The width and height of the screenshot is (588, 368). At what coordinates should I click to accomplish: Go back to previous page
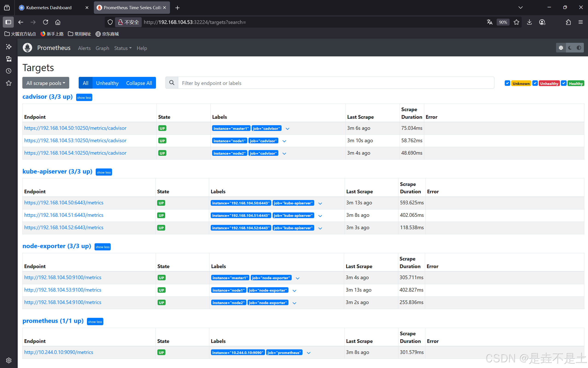click(x=21, y=22)
